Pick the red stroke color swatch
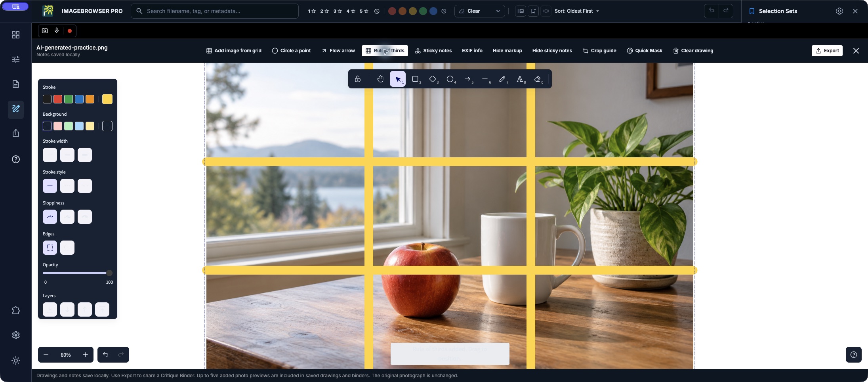The height and width of the screenshot is (382, 868). tap(58, 99)
